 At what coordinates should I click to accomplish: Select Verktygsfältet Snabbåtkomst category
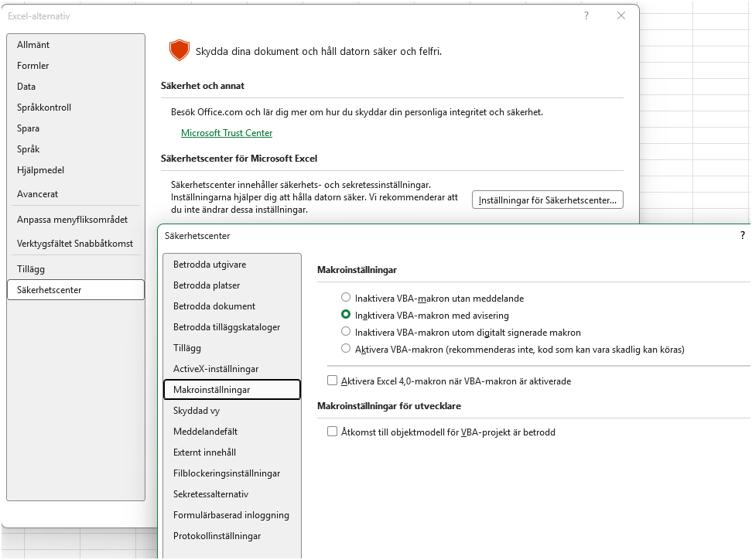click(x=76, y=244)
